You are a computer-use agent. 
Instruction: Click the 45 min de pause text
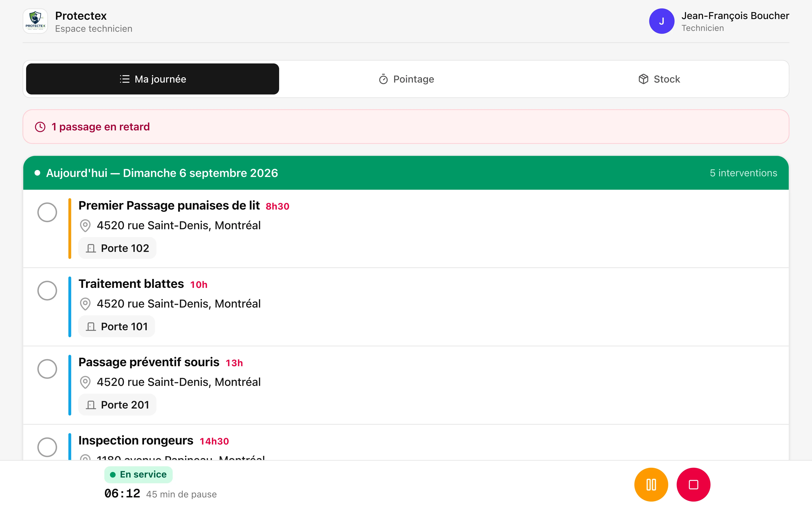tap(181, 494)
